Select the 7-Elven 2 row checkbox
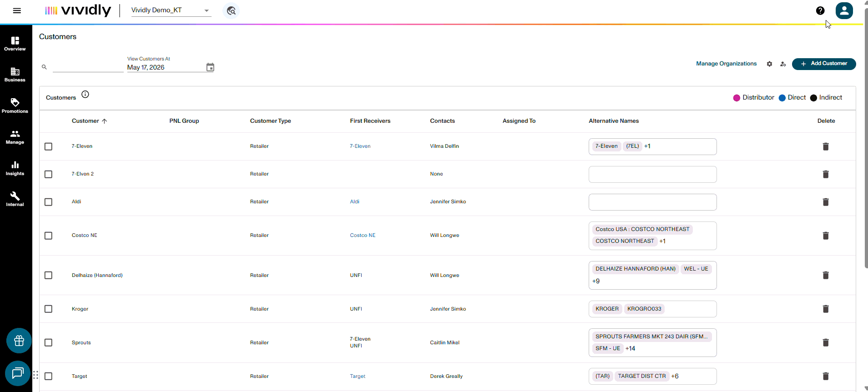868x392 pixels. click(x=49, y=174)
